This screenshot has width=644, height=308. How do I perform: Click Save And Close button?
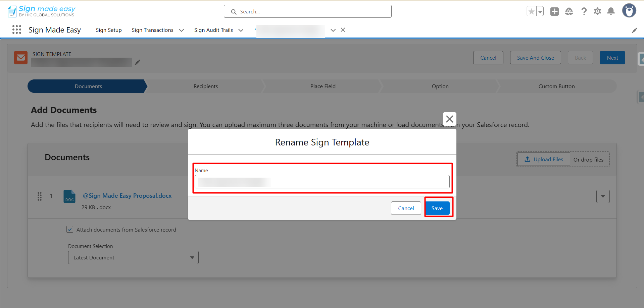pos(536,58)
